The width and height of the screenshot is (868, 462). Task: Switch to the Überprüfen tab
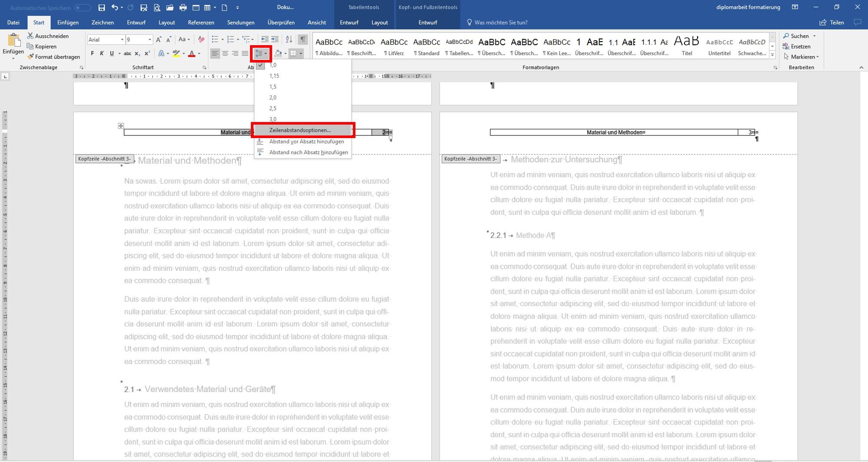pyautogui.click(x=281, y=23)
